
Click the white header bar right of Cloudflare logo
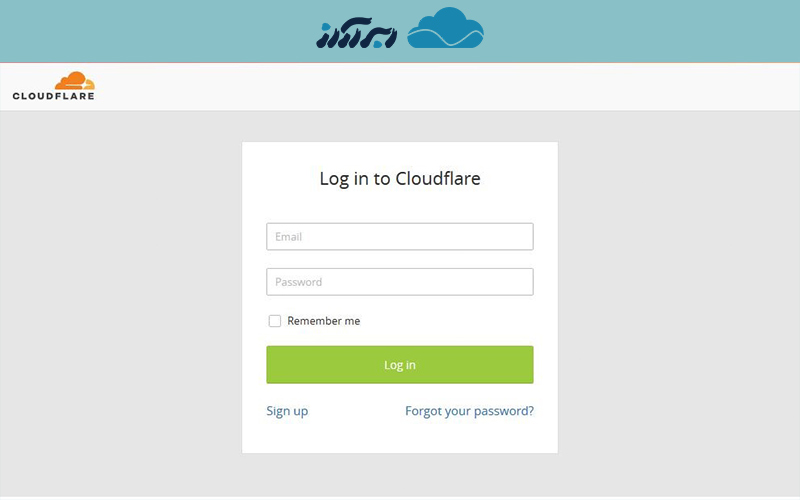(x=450, y=87)
